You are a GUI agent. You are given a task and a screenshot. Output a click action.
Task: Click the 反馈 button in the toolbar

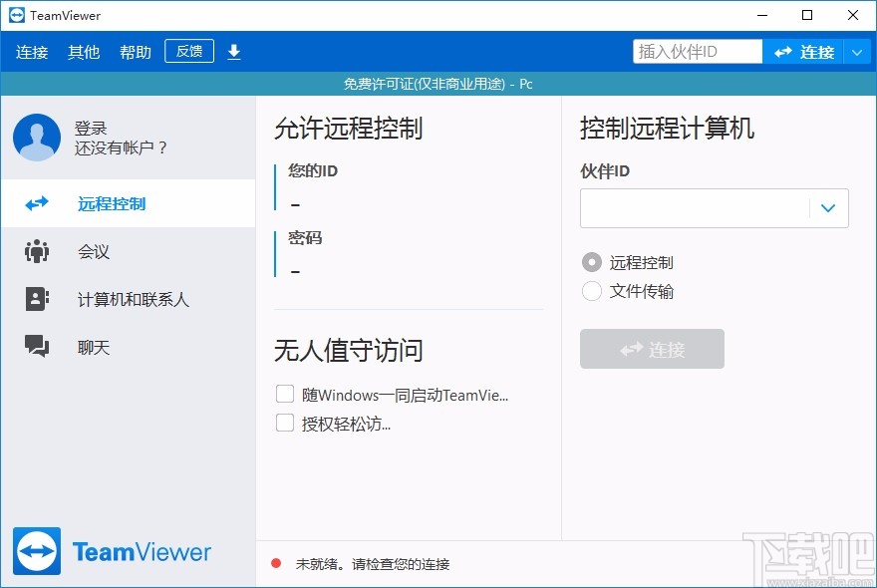coord(188,51)
